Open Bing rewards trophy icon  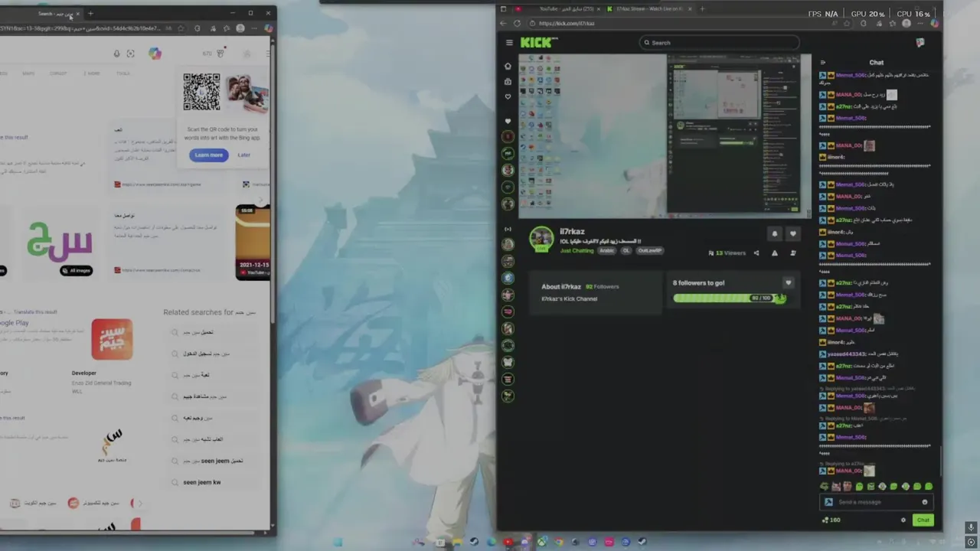(x=220, y=54)
